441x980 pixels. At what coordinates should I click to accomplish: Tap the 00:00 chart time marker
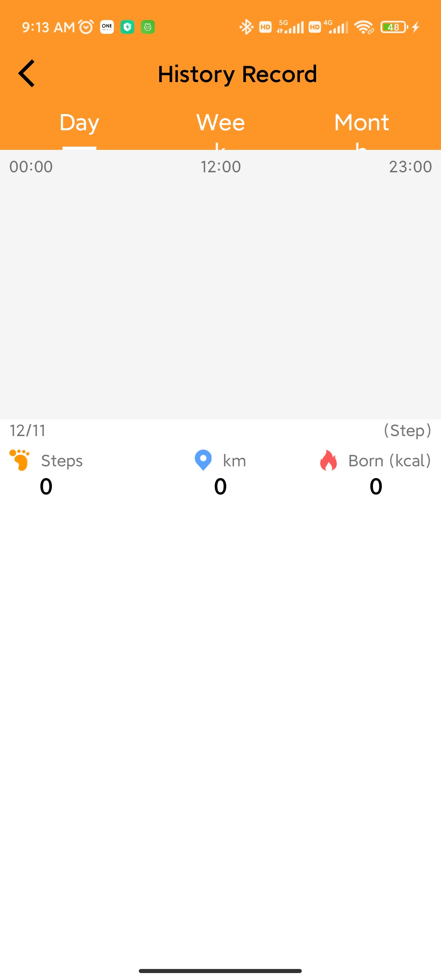tap(31, 167)
